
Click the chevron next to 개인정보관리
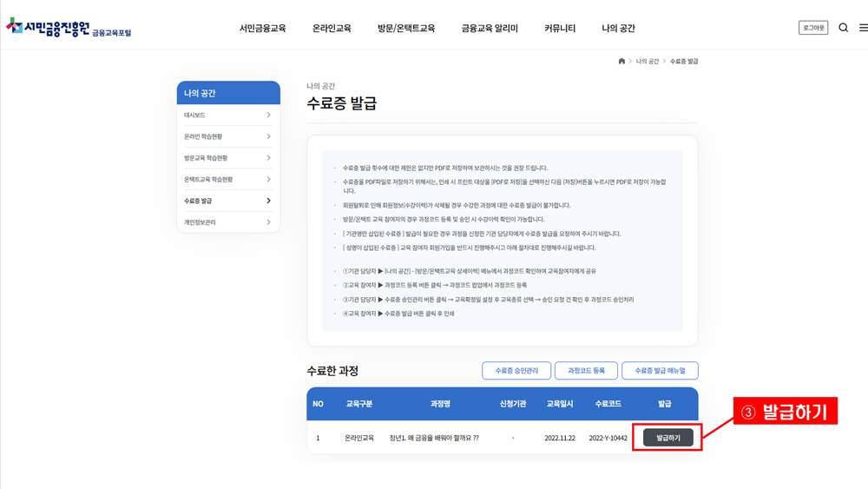(x=268, y=222)
